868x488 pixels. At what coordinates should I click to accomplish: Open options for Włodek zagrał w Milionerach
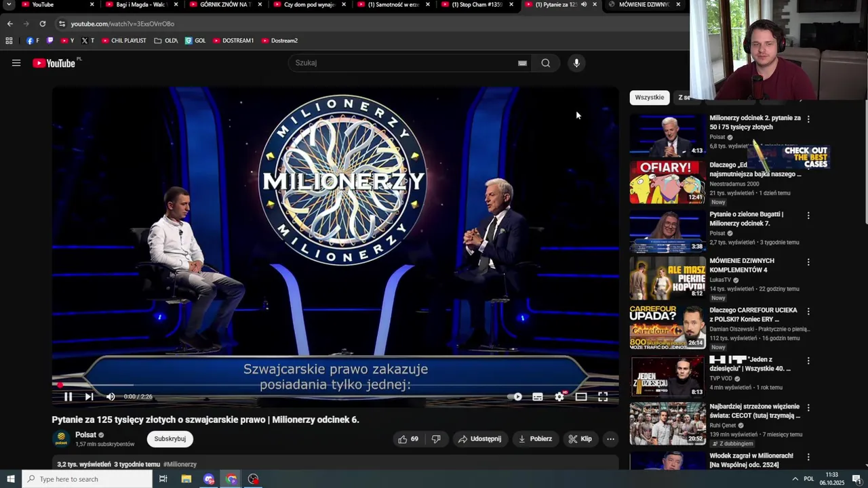(x=808, y=457)
